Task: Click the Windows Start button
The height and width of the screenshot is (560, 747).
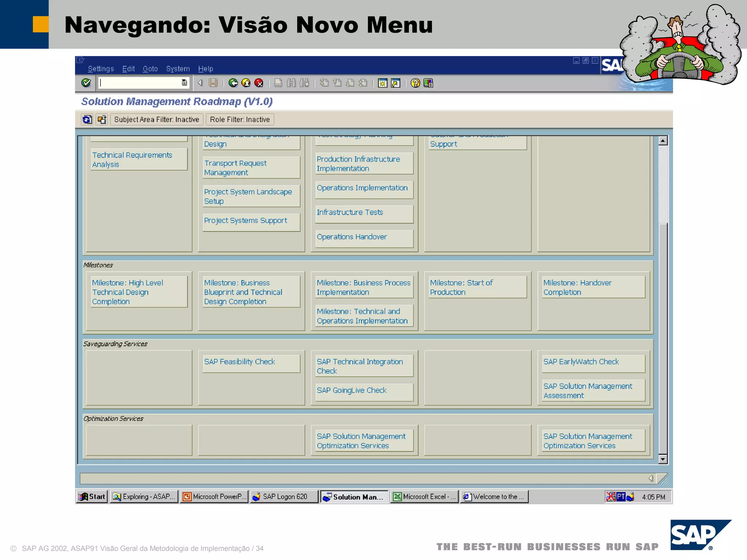Action: click(x=92, y=497)
